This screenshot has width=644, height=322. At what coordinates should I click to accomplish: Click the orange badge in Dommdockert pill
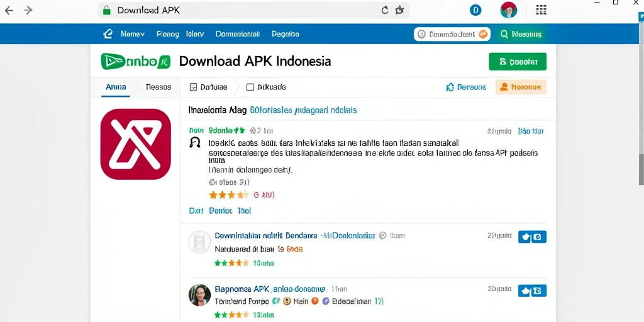coord(483,35)
